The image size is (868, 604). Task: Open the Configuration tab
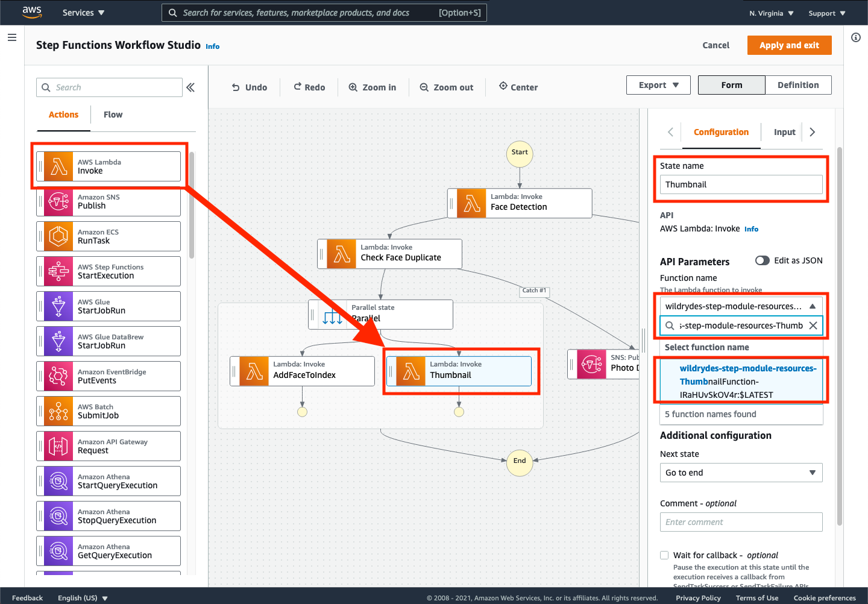(x=721, y=132)
